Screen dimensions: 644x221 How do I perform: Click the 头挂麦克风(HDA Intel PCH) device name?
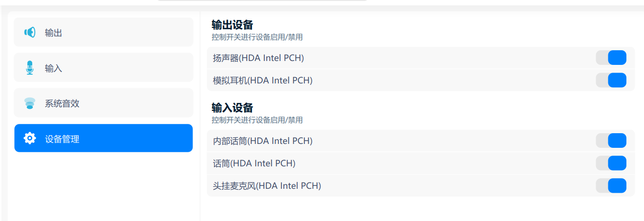click(267, 186)
